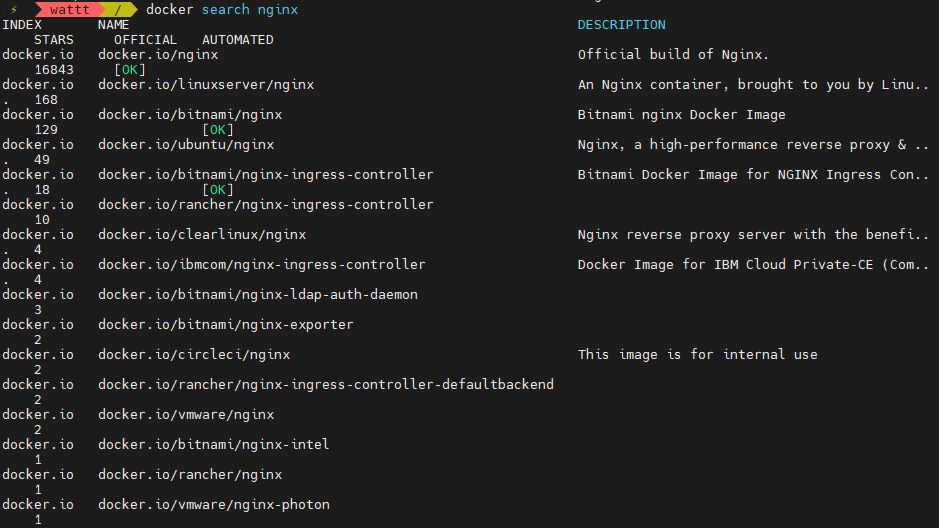Click the AUTOMATED column header

237,40
